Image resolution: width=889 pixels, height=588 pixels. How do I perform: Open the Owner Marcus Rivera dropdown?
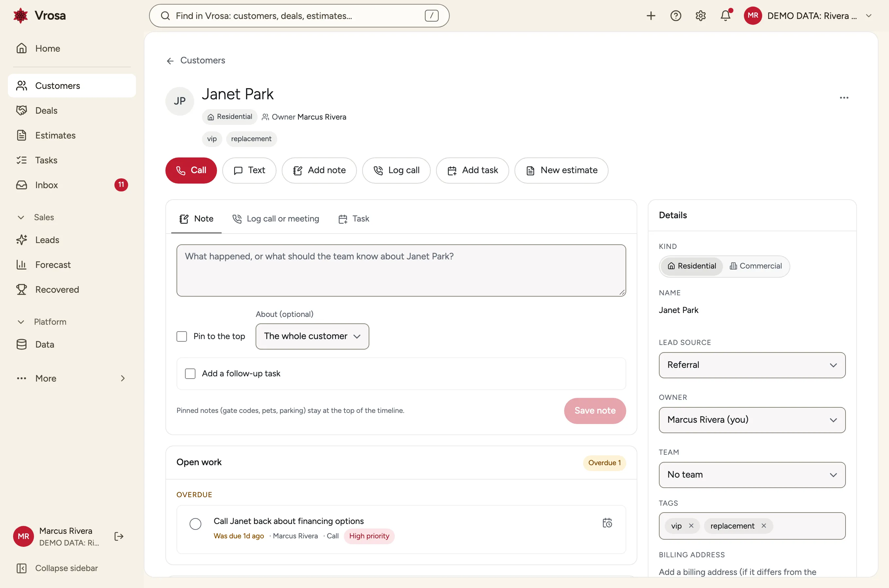[752, 420]
